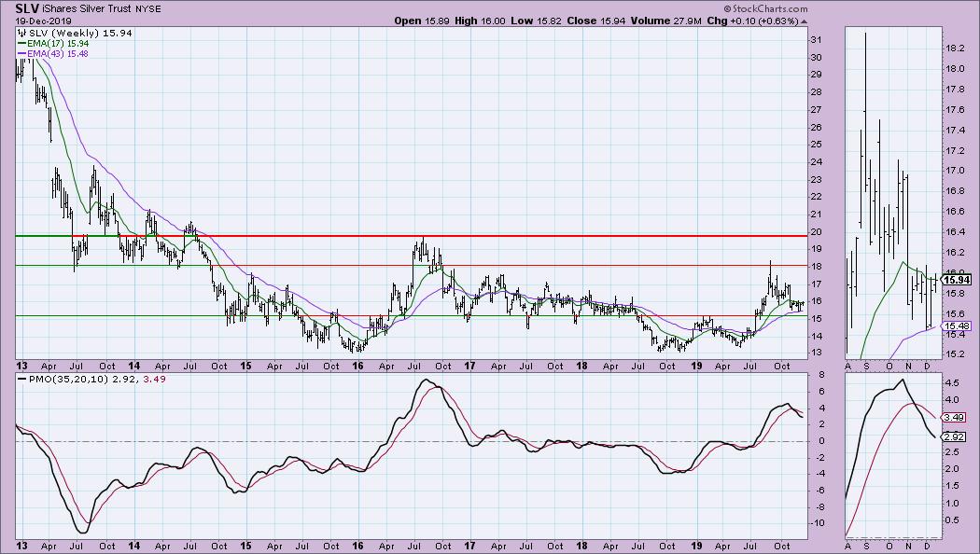
Task: Click the 2.5 label on zoom PMO axis
Action: click(952, 451)
